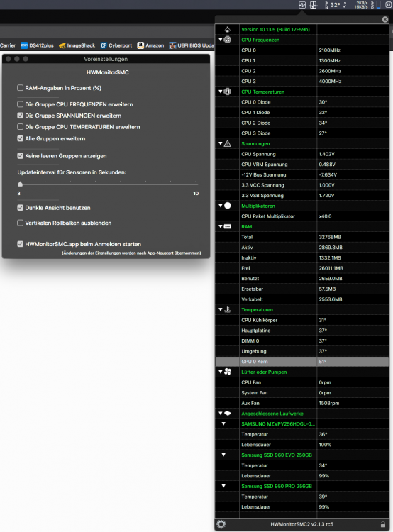
Task: Open the UEFI BIOS Upda bookmark
Action: 192,45
